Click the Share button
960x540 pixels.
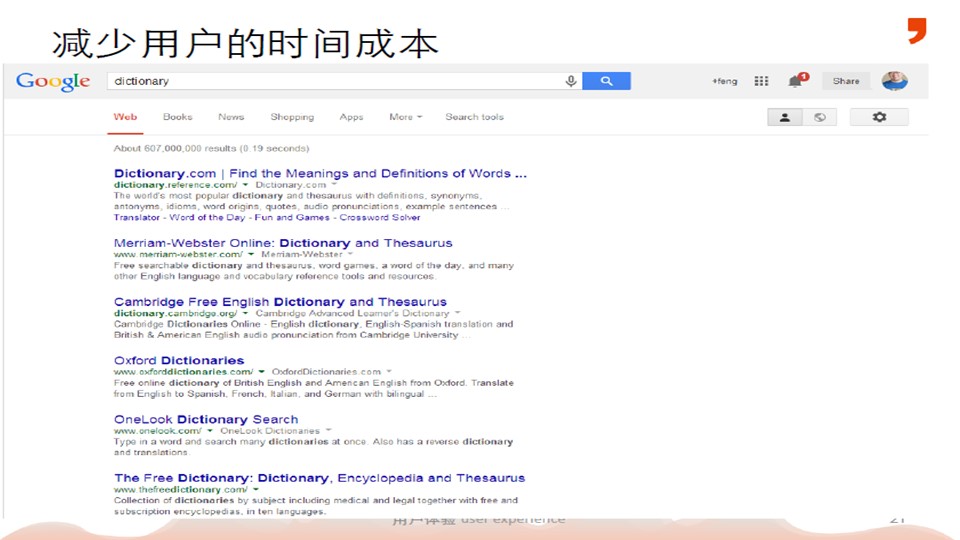point(846,81)
